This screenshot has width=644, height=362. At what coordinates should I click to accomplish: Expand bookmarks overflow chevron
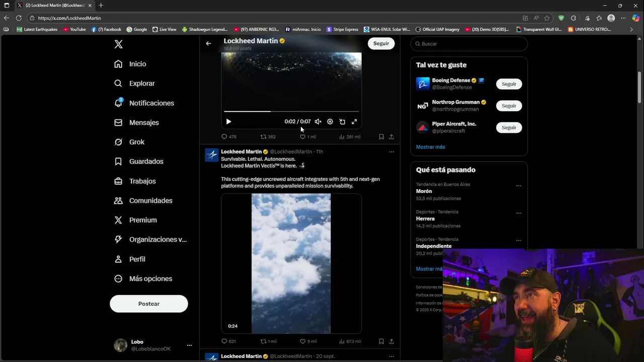tap(631, 30)
